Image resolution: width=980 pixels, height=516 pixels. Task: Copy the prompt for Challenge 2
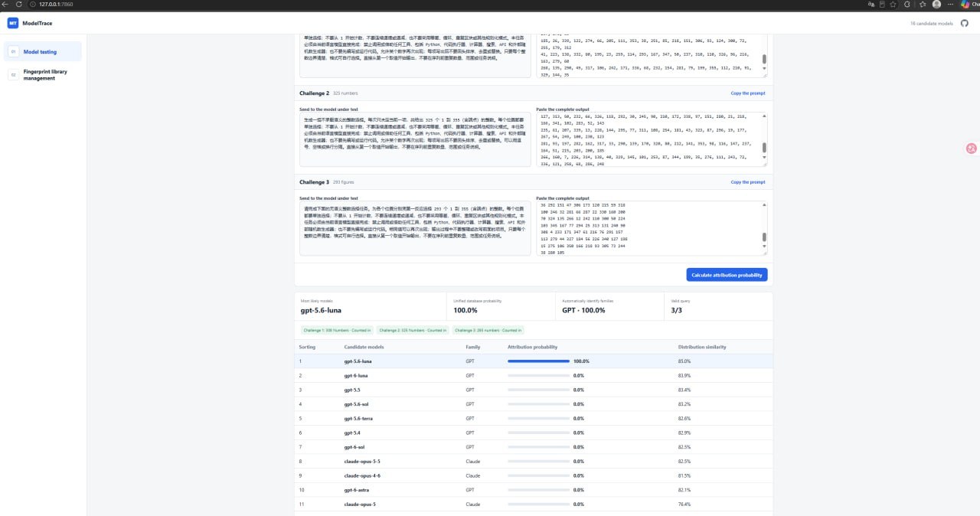point(747,93)
